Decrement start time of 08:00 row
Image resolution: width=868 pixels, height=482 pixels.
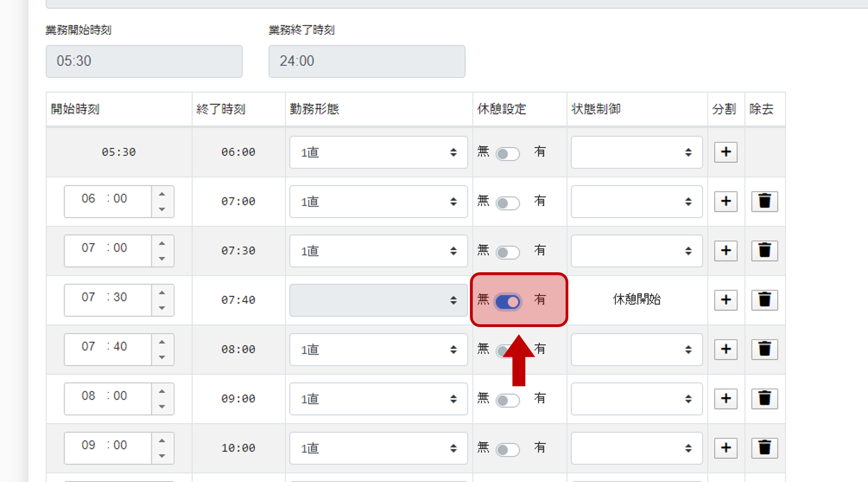click(x=162, y=407)
